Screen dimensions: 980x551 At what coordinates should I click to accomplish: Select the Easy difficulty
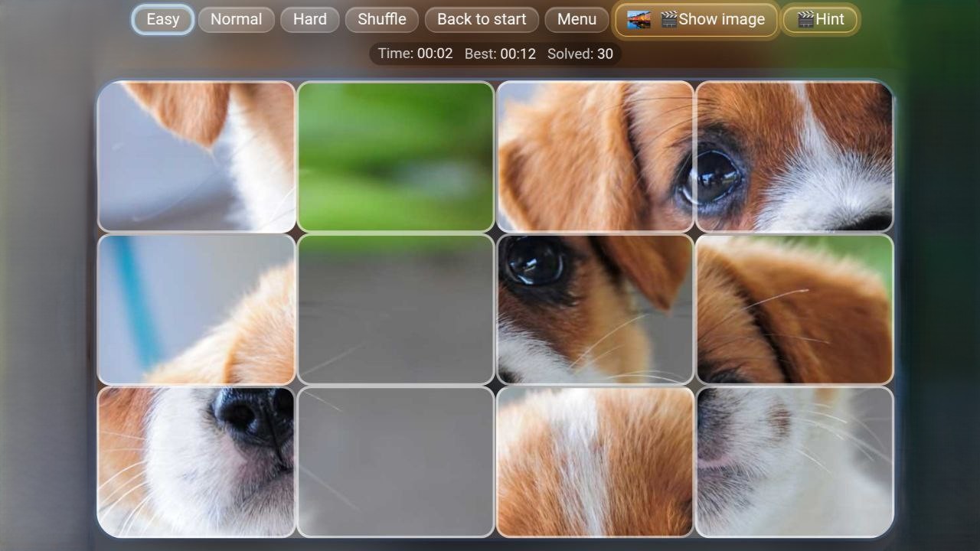(x=162, y=19)
